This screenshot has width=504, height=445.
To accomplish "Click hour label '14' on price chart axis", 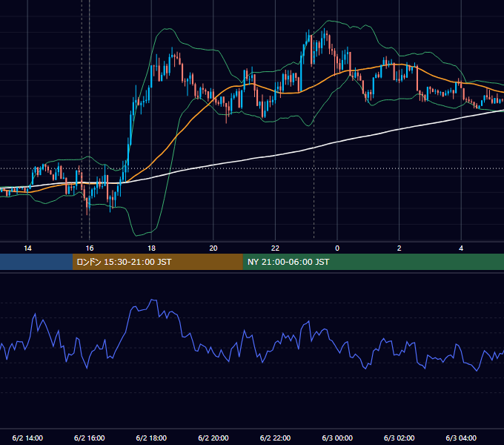I will 27,248.
